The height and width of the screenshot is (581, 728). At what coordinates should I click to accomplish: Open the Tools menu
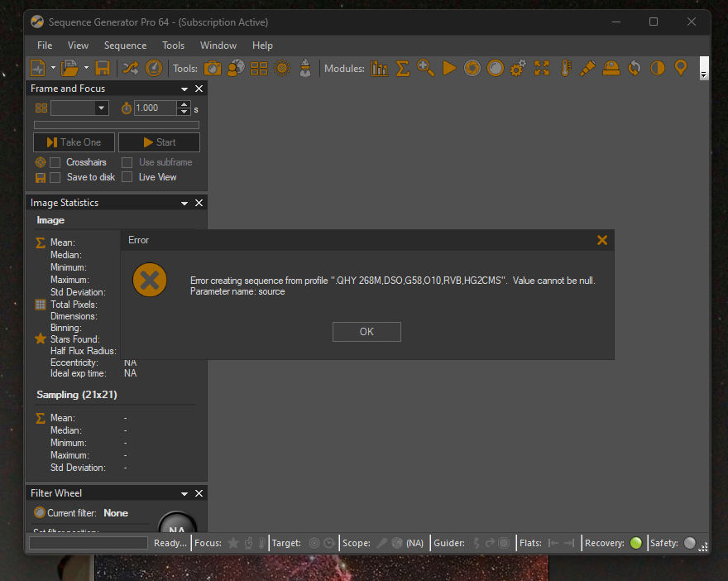click(173, 46)
